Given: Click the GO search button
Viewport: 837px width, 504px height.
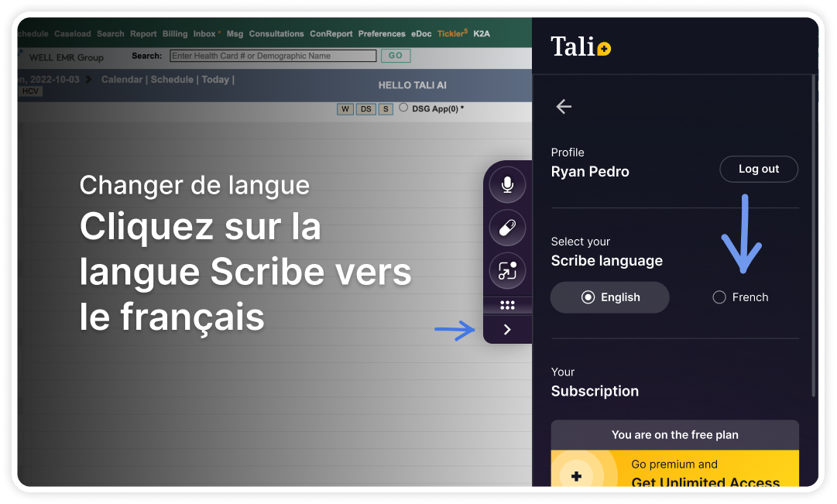Looking at the screenshot, I should 396,56.
